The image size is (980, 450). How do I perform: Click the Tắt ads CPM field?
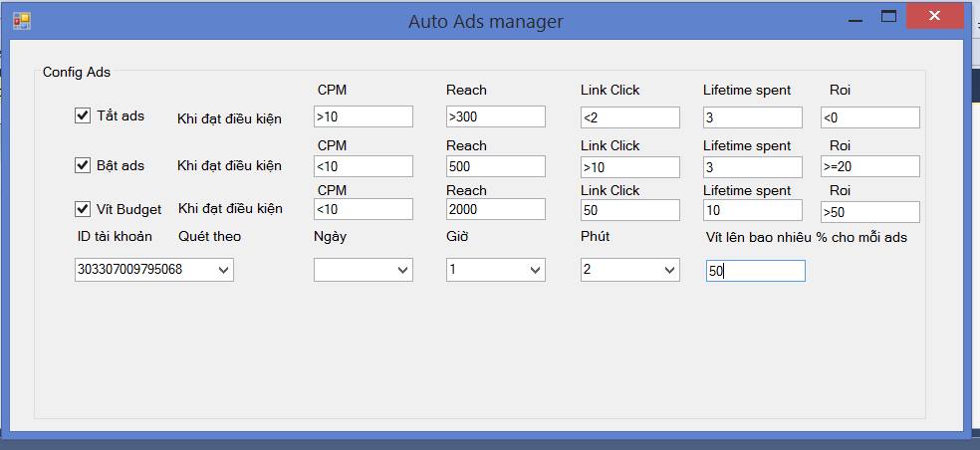(x=363, y=117)
